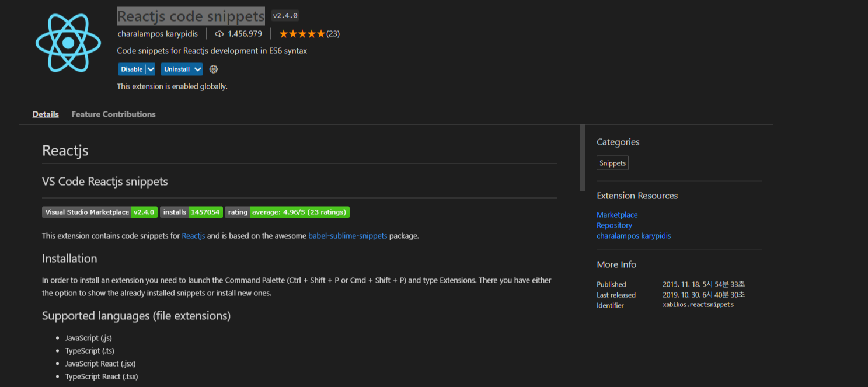
Task: Click the TypeScript React (.tsx) list item
Action: click(x=102, y=376)
